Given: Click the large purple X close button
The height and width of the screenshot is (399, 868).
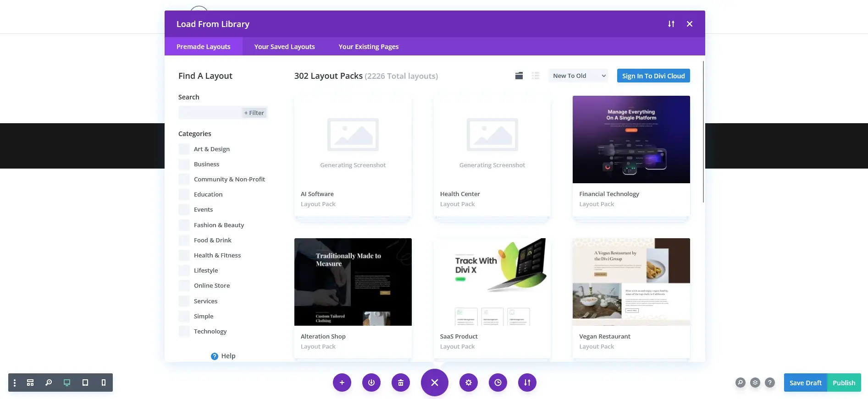Looking at the screenshot, I should coord(435,383).
